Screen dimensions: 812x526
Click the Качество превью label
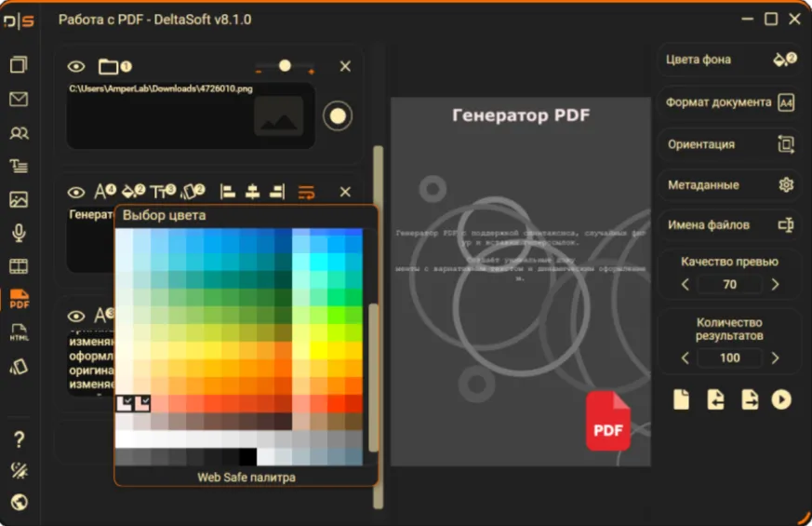click(x=729, y=262)
